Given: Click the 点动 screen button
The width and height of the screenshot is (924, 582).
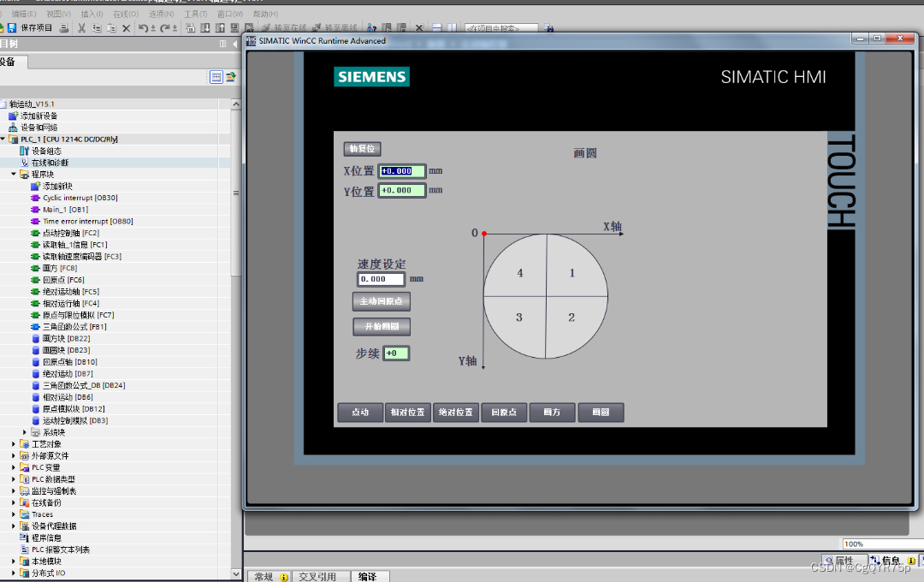Looking at the screenshot, I should pos(360,413).
